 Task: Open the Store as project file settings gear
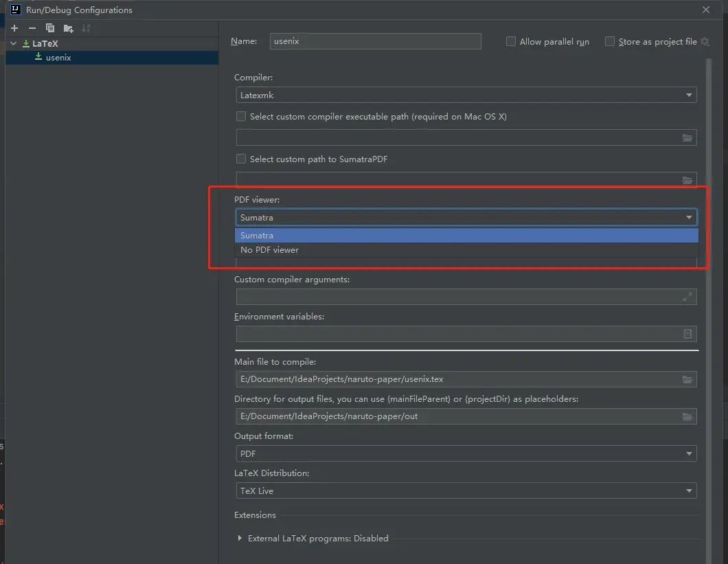tap(705, 41)
